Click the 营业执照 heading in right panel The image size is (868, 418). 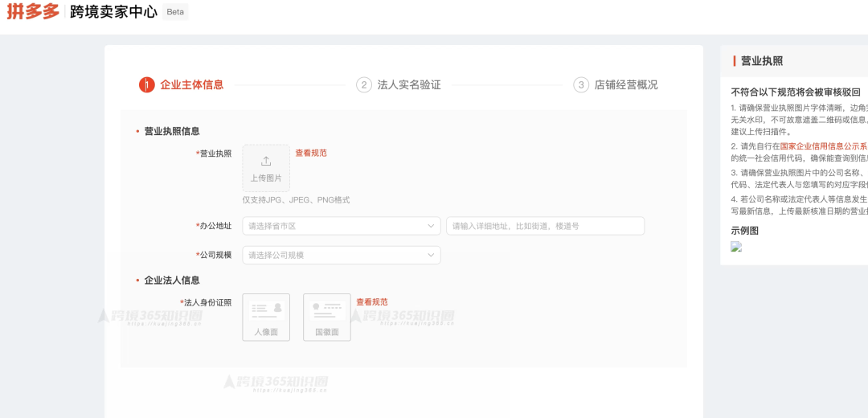[762, 60]
